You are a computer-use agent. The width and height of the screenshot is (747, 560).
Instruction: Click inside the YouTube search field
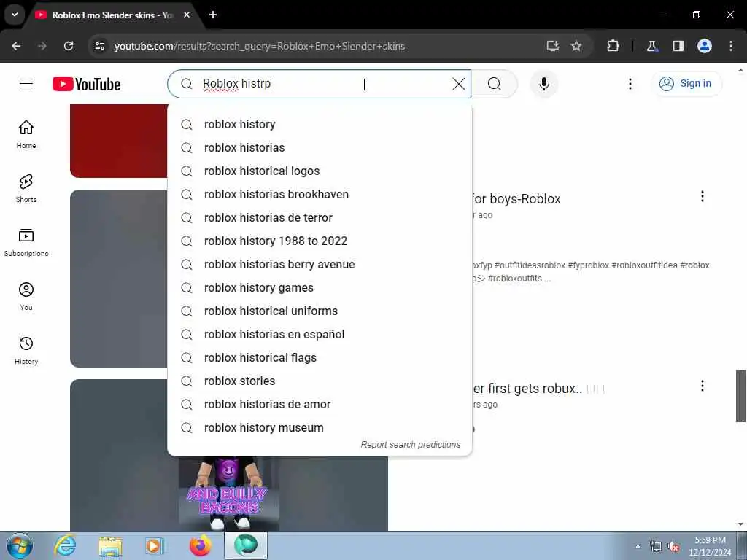pyautogui.click(x=320, y=84)
